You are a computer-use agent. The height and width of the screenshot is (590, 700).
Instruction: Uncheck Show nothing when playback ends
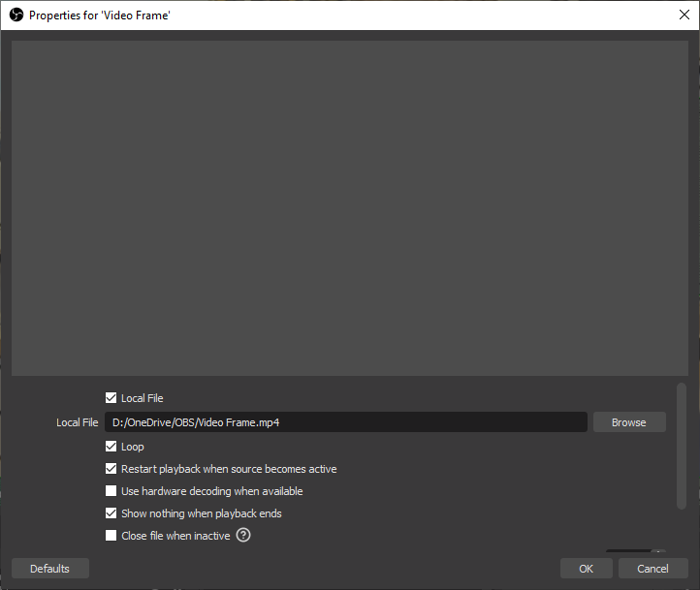[111, 512]
